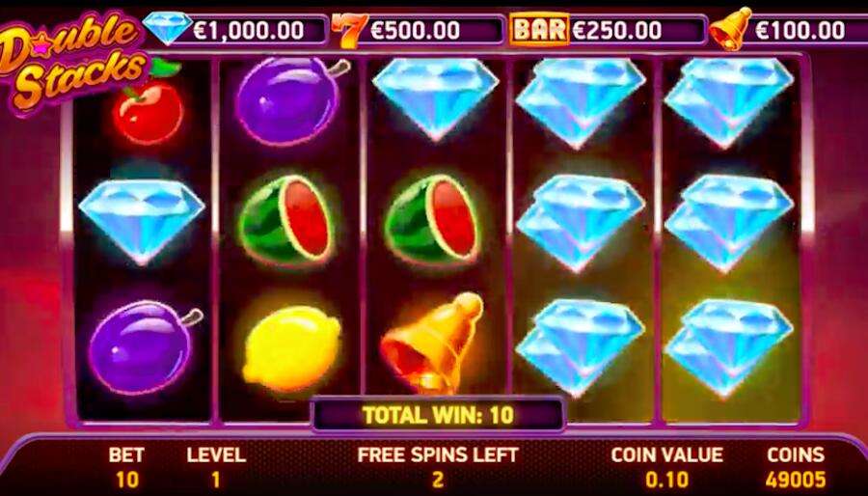Select the diamond on the first reel
868x496 pixels.
[x=142, y=221]
